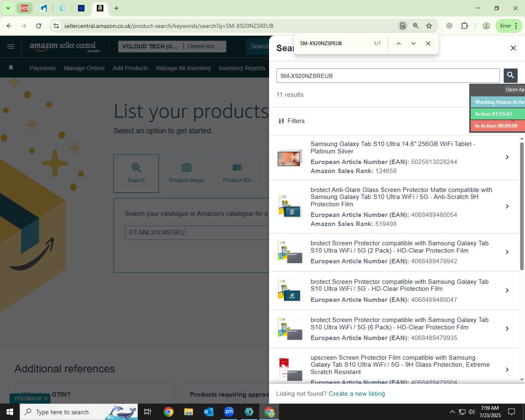Click the Samsung Galaxy Tab product thumbnail
The image size is (525, 420).
[x=289, y=158]
